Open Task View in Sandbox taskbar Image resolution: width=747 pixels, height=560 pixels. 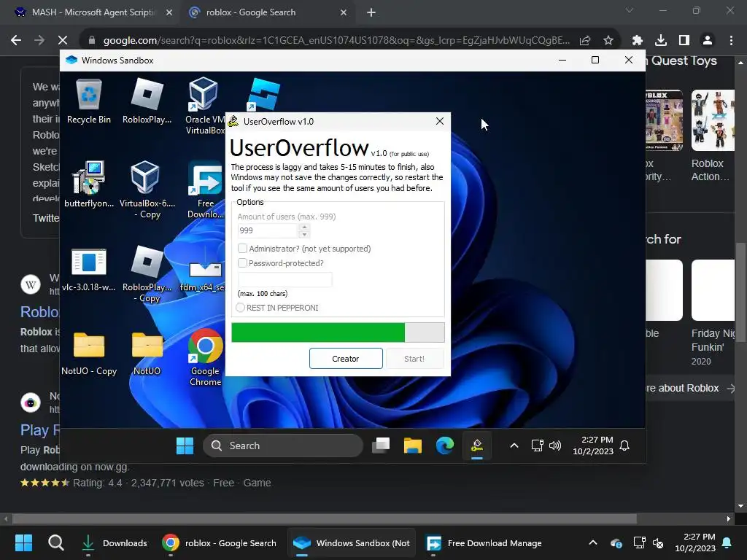click(x=381, y=446)
